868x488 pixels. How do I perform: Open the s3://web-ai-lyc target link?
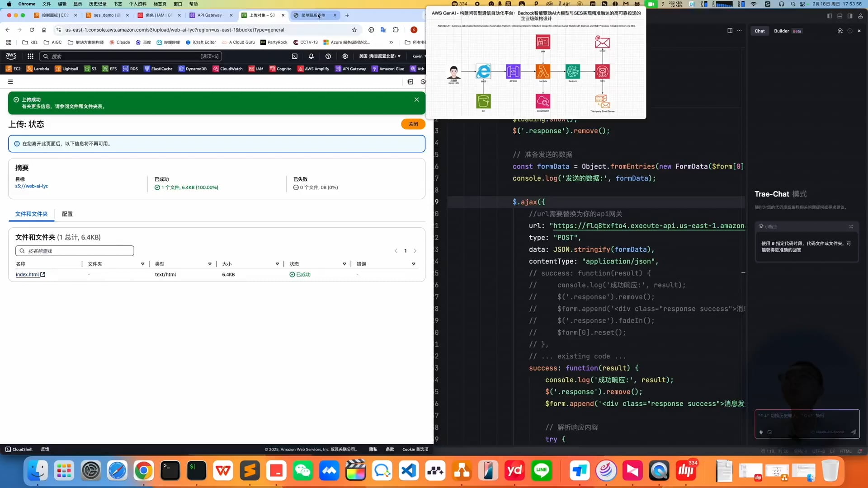(x=32, y=186)
